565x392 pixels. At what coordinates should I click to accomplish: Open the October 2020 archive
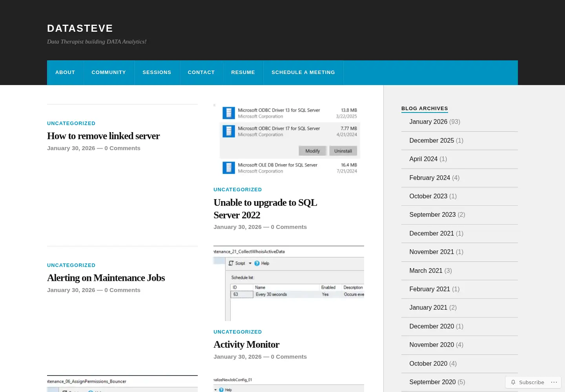428,364
